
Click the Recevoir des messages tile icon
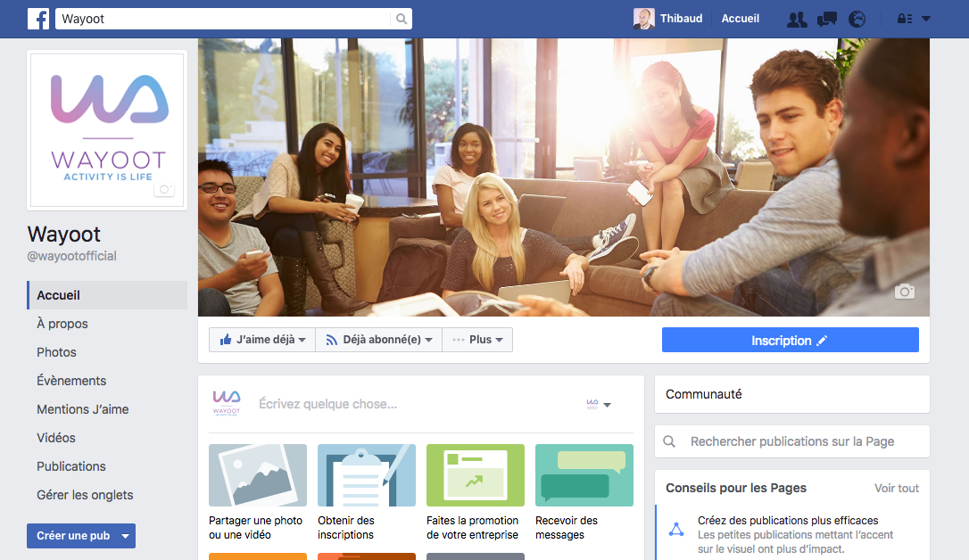(584, 475)
